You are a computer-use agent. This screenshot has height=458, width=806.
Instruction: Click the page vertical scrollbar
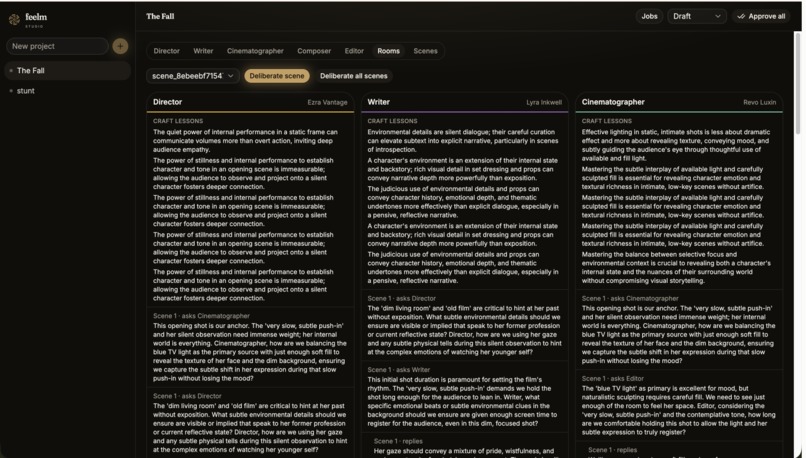coord(798,82)
